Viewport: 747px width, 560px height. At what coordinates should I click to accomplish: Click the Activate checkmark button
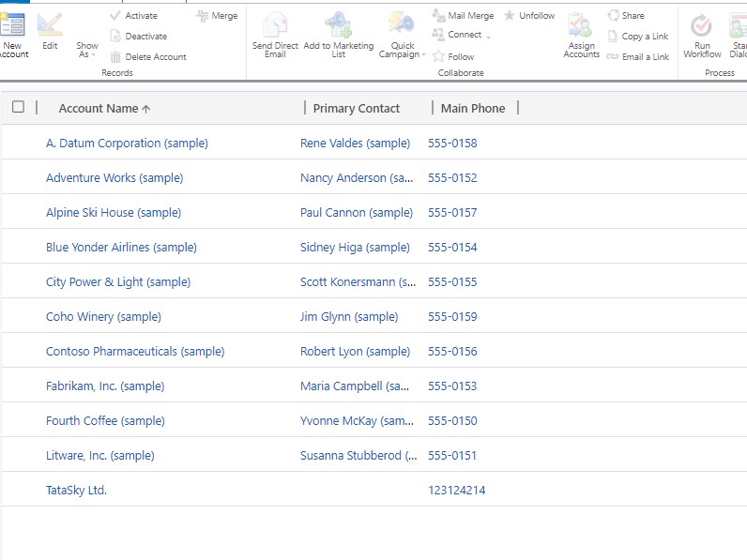(134, 16)
